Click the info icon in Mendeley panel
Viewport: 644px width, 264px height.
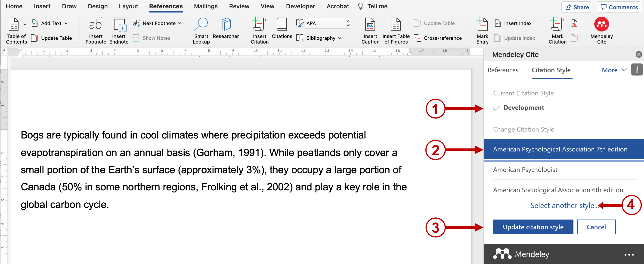637,69
